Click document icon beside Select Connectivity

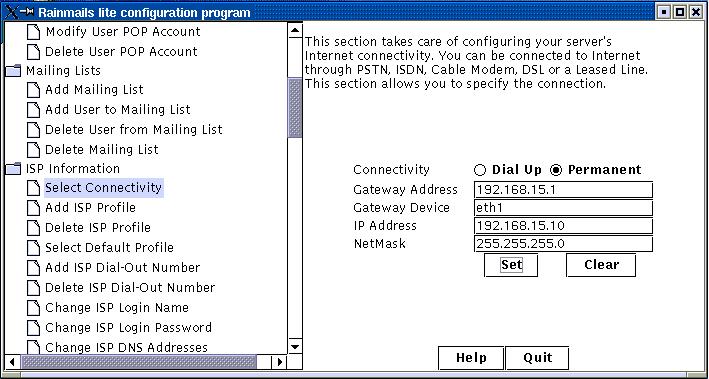pos(33,188)
